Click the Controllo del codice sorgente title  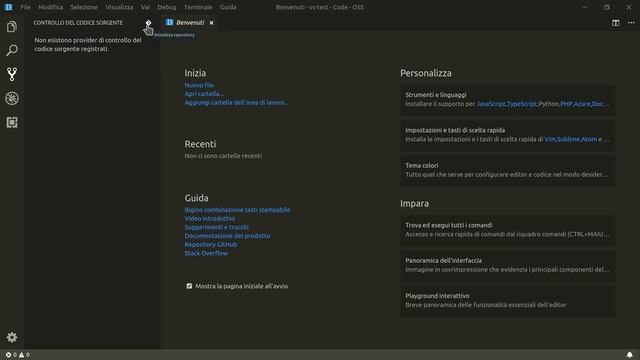click(x=78, y=23)
